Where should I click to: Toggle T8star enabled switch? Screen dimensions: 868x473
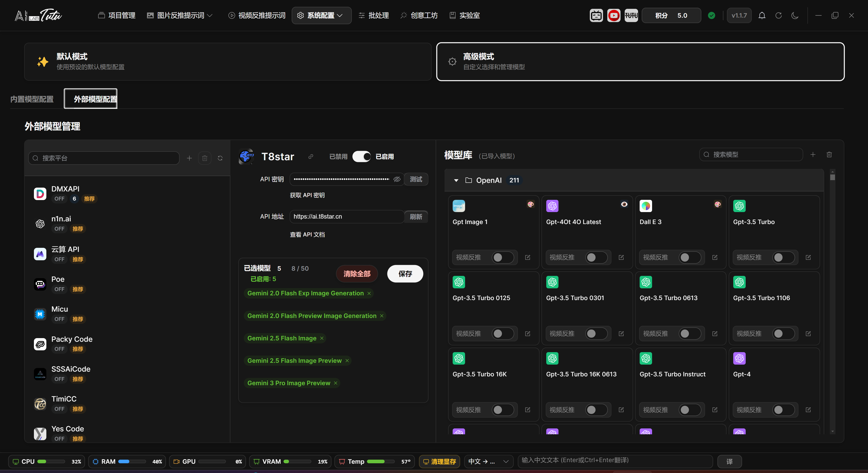click(362, 157)
